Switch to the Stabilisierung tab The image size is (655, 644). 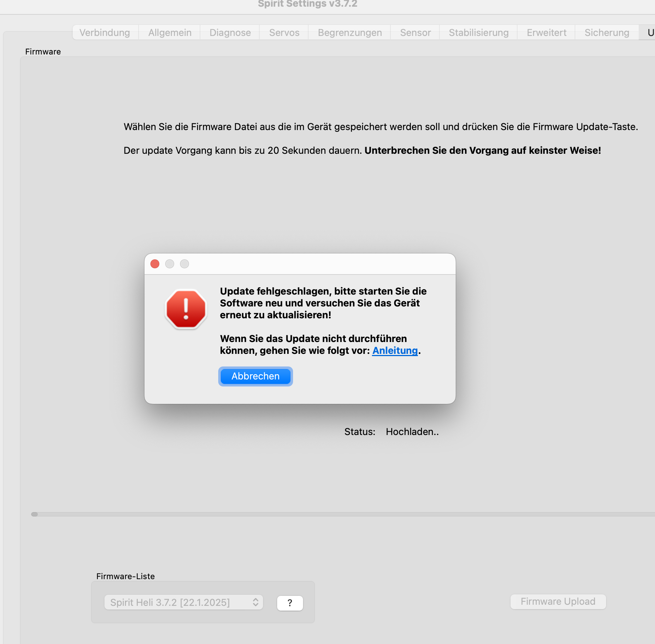pos(479,33)
